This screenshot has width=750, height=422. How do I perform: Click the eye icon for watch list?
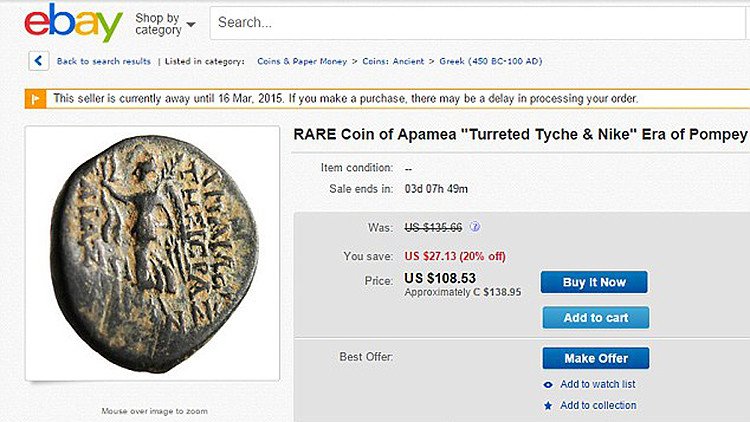tap(548, 385)
